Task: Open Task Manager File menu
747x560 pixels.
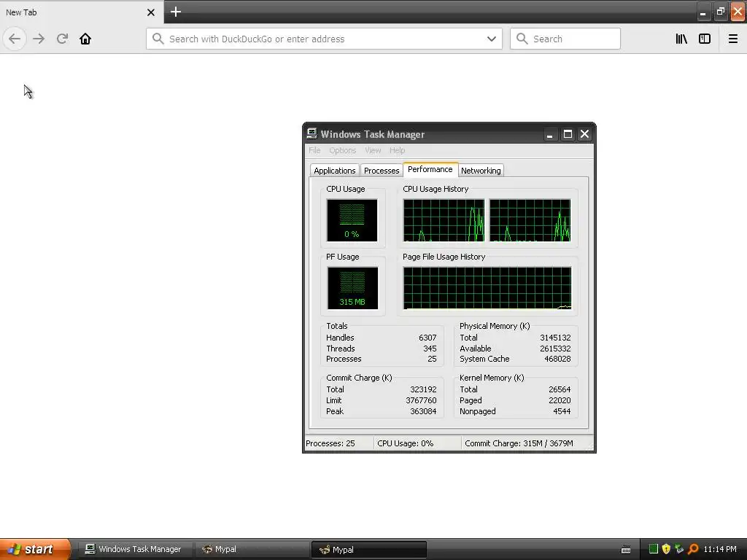Action: (314, 150)
